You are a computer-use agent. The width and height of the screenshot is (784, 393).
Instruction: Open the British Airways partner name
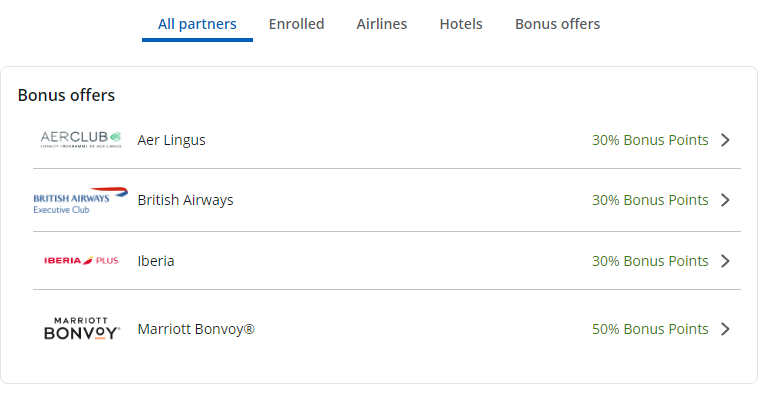(x=186, y=200)
